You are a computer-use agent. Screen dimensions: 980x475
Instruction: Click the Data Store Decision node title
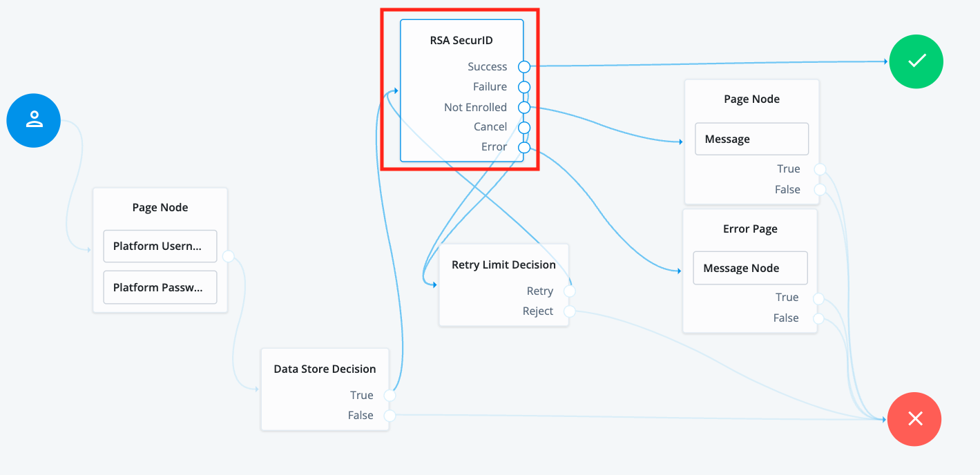[325, 369]
